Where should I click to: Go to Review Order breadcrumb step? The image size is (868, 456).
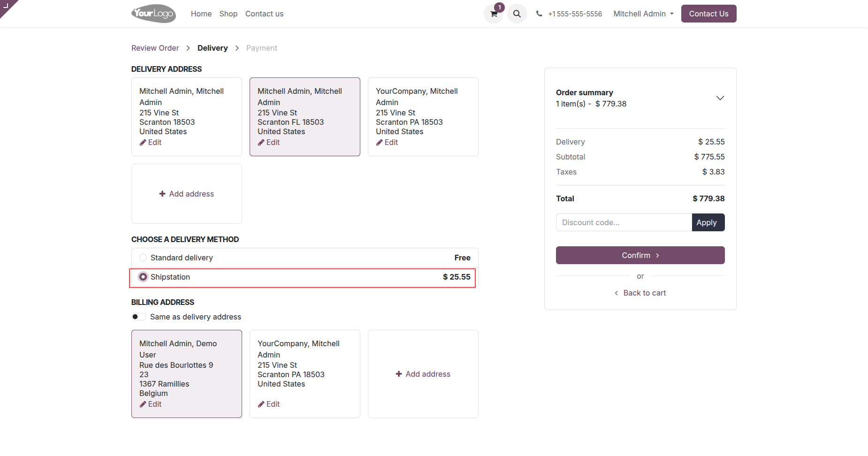(x=155, y=48)
